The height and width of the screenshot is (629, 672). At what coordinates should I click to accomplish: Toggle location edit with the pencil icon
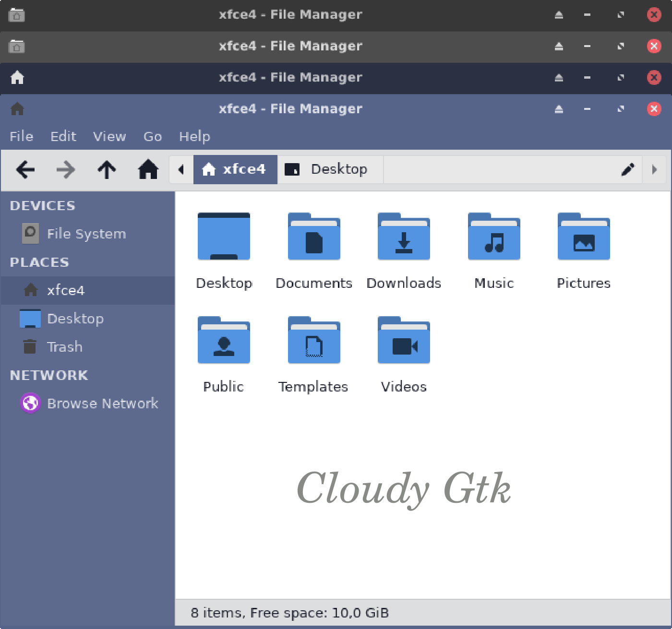coord(628,169)
